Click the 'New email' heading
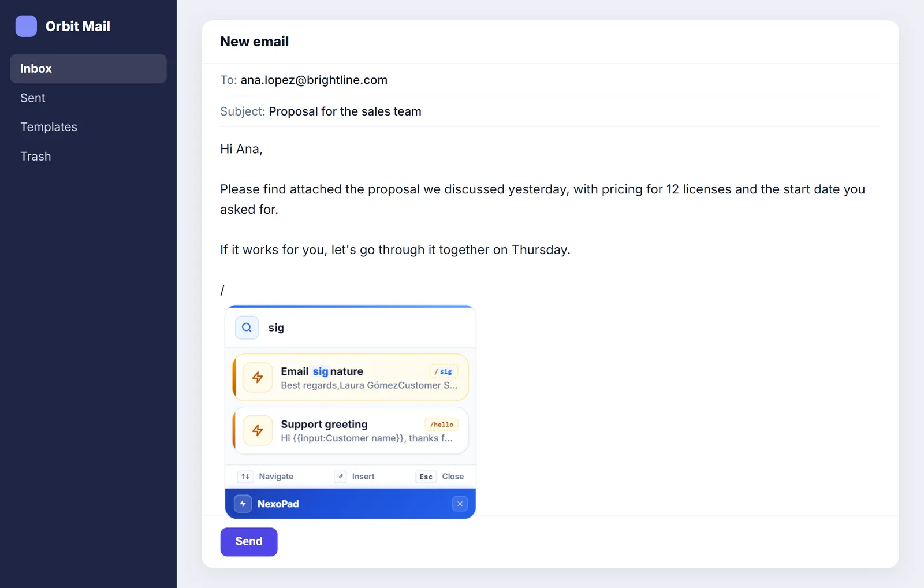The height and width of the screenshot is (588, 924). pyautogui.click(x=255, y=42)
